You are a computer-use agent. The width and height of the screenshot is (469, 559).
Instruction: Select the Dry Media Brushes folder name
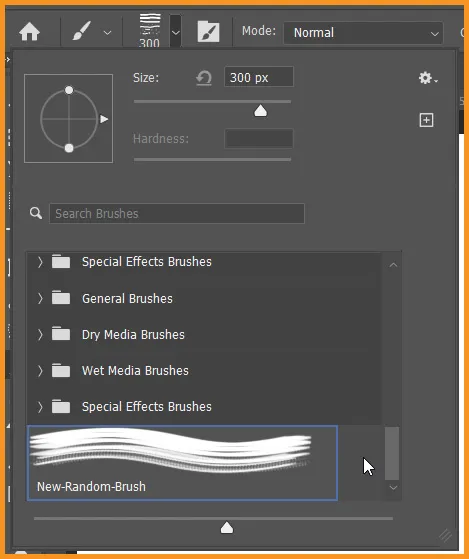click(133, 335)
